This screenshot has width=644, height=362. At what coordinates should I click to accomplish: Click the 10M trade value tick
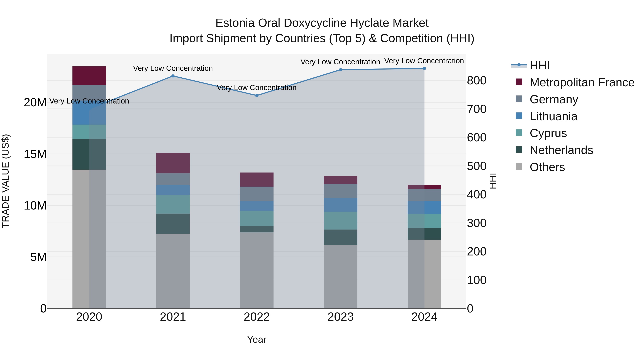click(x=35, y=206)
